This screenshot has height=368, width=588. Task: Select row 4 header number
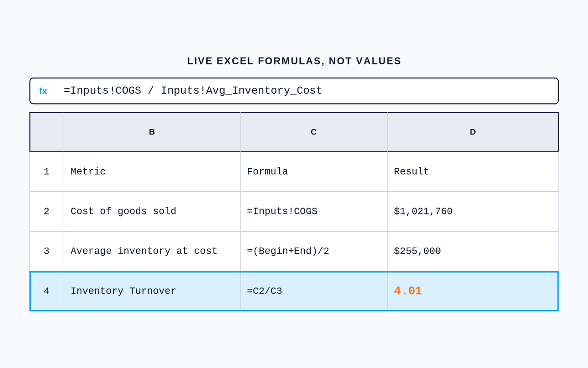click(x=47, y=291)
